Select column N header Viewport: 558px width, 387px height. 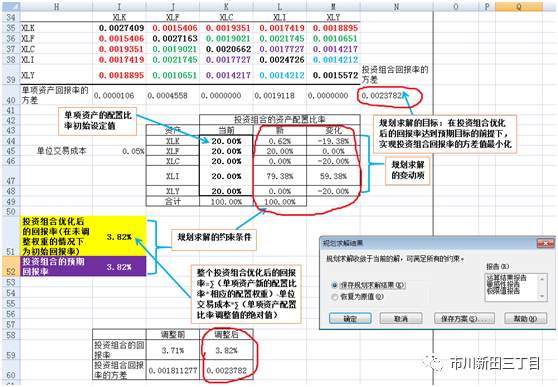[396, 6]
